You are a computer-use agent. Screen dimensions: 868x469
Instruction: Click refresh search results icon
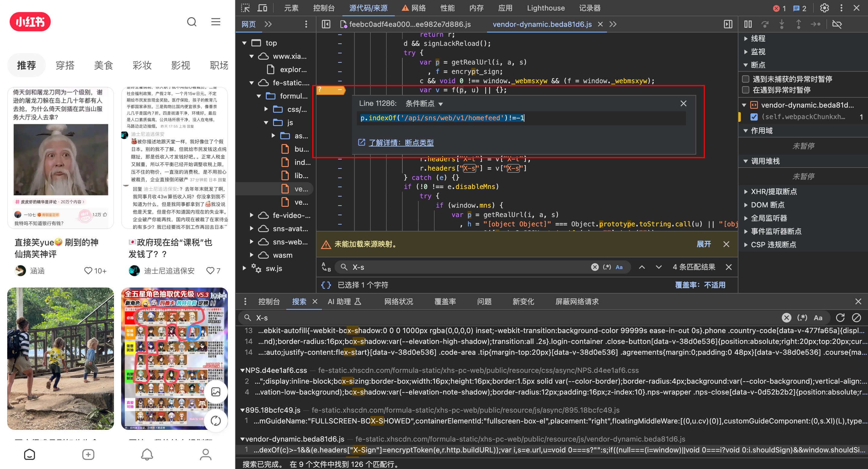[840, 318]
